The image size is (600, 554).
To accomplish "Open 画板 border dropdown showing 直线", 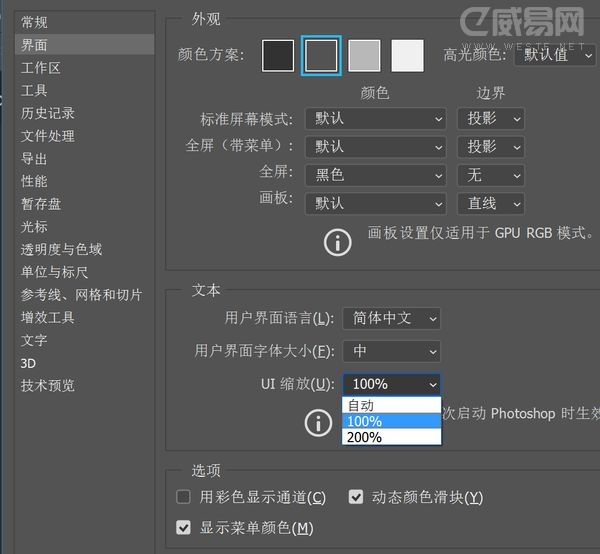I will pyautogui.click(x=491, y=203).
